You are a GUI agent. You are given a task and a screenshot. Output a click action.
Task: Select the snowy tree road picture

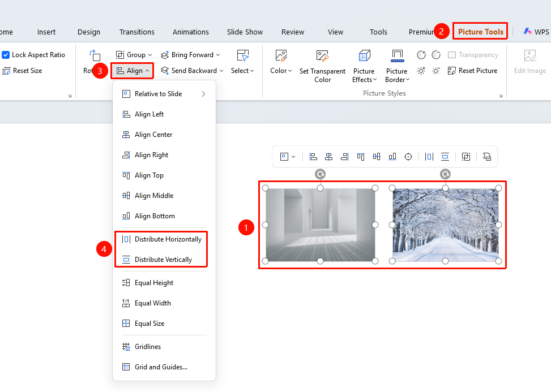tap(445, 225)
